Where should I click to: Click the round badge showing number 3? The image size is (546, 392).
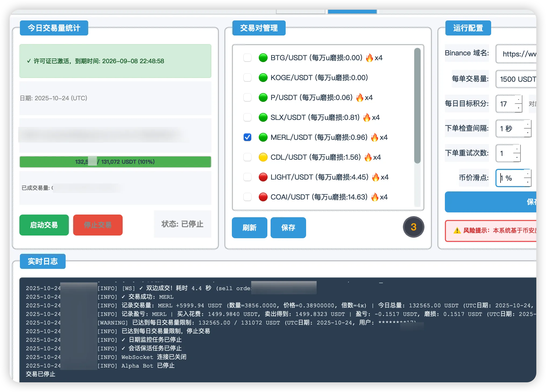[x=413, y=227]
